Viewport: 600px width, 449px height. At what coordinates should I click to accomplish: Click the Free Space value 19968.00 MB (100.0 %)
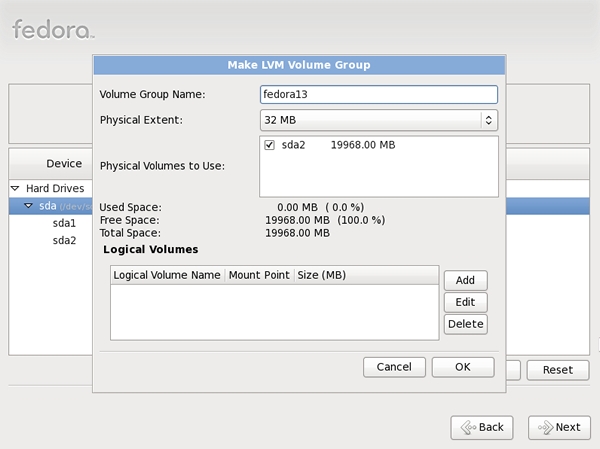coord(325,220)
